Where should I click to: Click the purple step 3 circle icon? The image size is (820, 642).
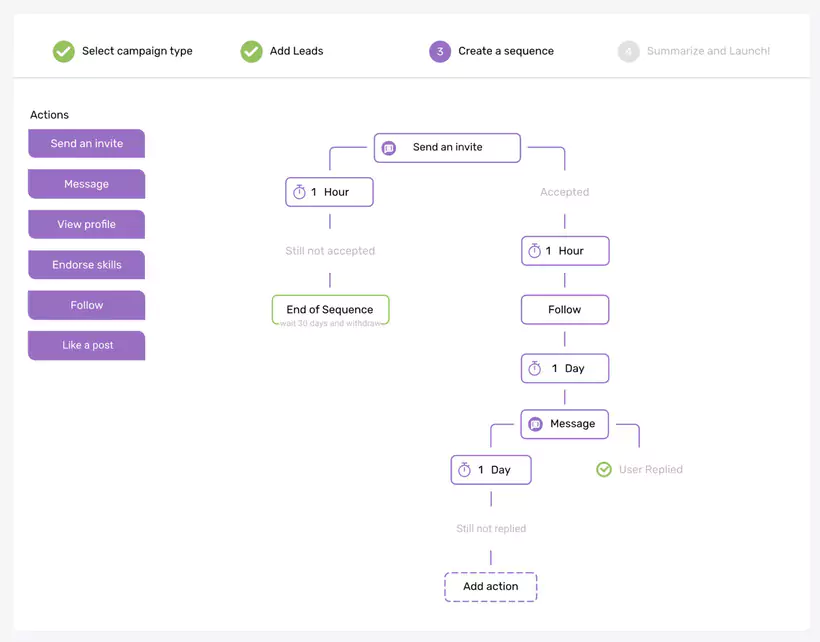(x=439, y=50)
